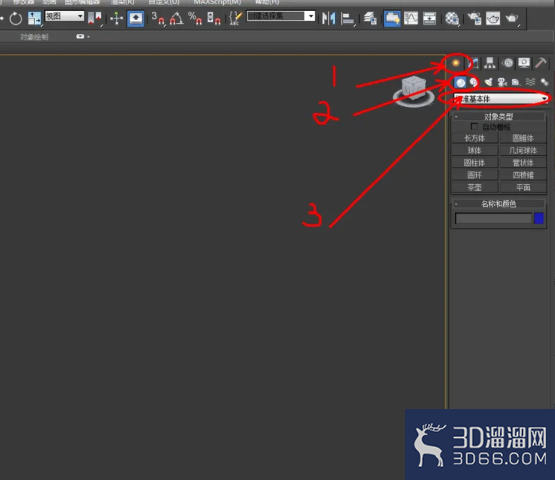Collapse the 名称和颜色 rollout
Image resolution: width=555 pixels, height=480 pixels.
pos(498,204)
